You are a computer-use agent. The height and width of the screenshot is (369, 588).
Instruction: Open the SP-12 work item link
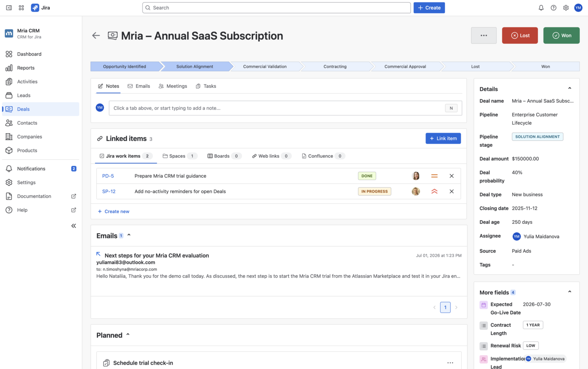[109, 191]
